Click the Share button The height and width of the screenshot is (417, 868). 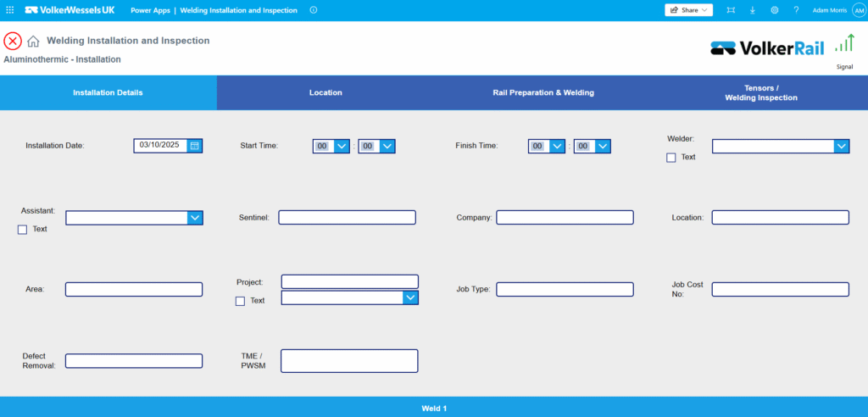point(688,10)
